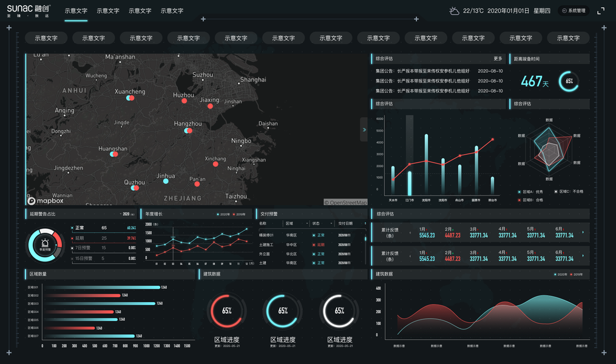Viewport: 616px width, 364px height.
Task: Click the alarm bell icon in donut center
Action: 45,243
